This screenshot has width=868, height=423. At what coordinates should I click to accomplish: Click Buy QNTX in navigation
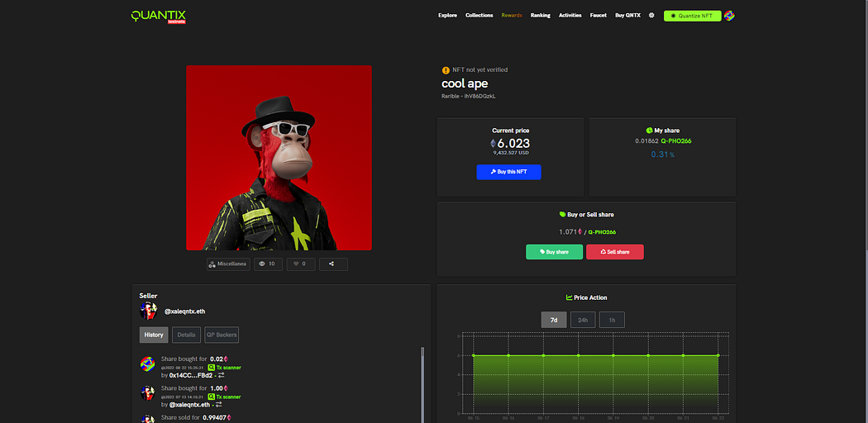tap(627, 16)
